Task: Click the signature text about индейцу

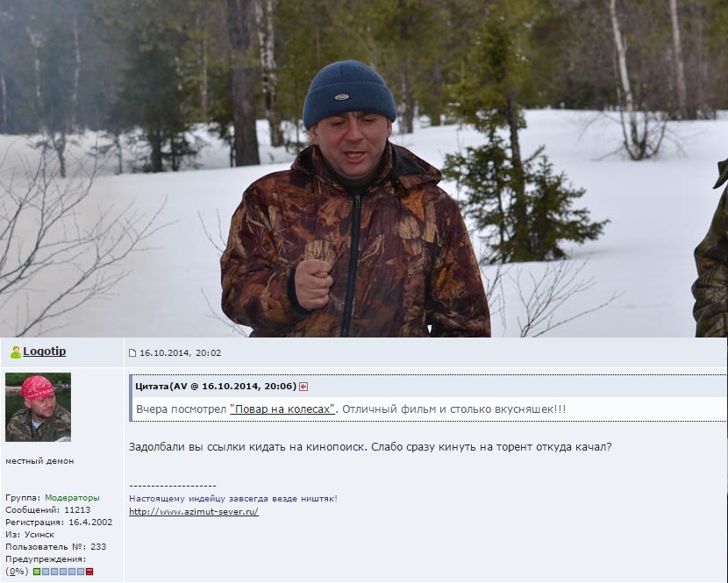Action: tap(233, 499)
